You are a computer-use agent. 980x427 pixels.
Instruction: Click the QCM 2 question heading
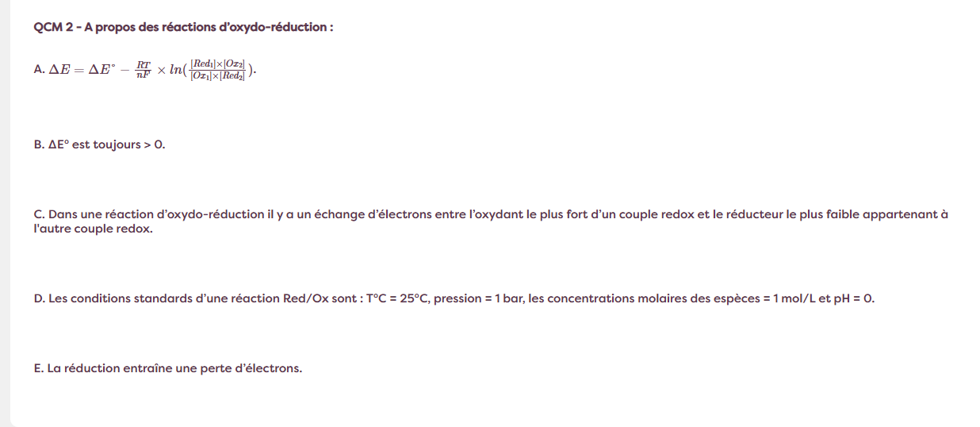[183, 27]
